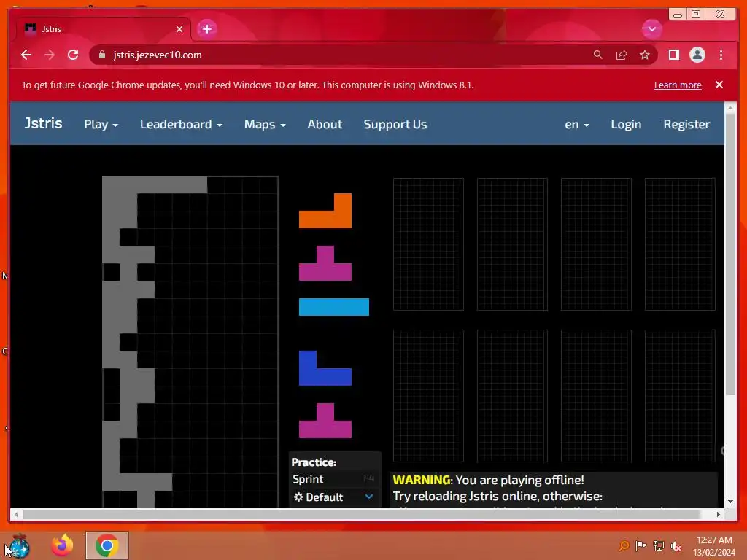This screenshot has width=747, height=560.
Task: Click the taskbar search magnifier tray icon
Action: tap(623, 545)
